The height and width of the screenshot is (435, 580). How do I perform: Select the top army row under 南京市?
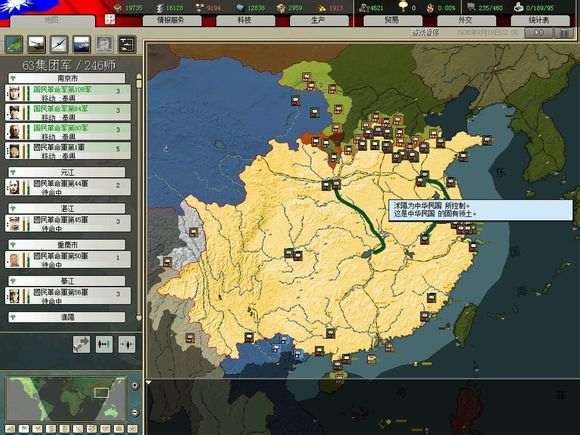pos(68,93)
